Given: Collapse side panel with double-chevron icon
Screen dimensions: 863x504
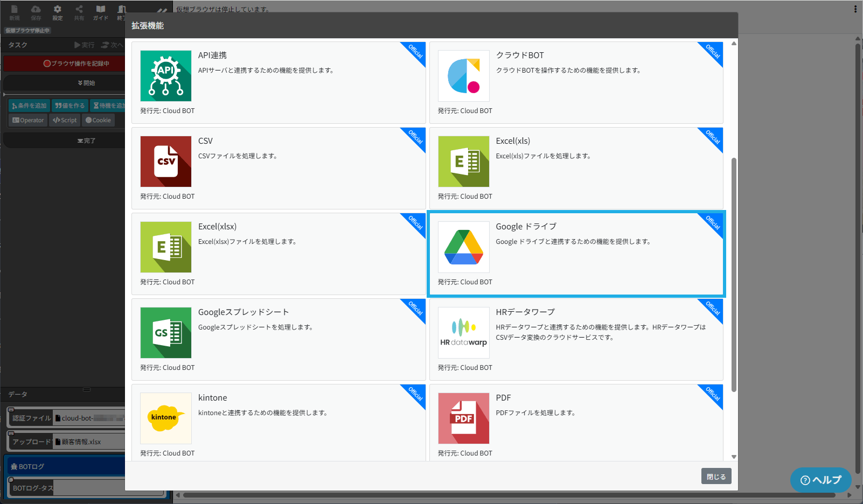Looking at the screenshot, I should click(162, 11).
